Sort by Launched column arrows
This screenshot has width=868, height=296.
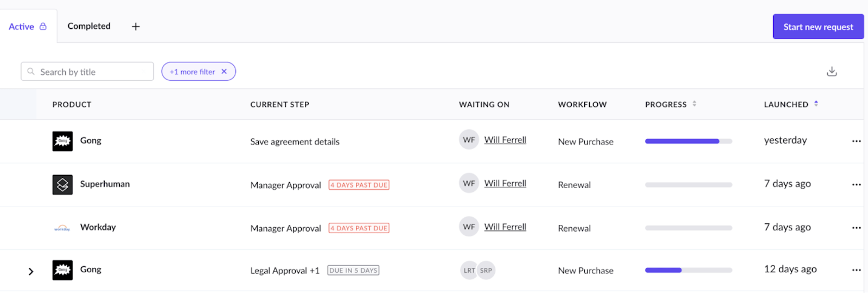[x=816, y=104]
